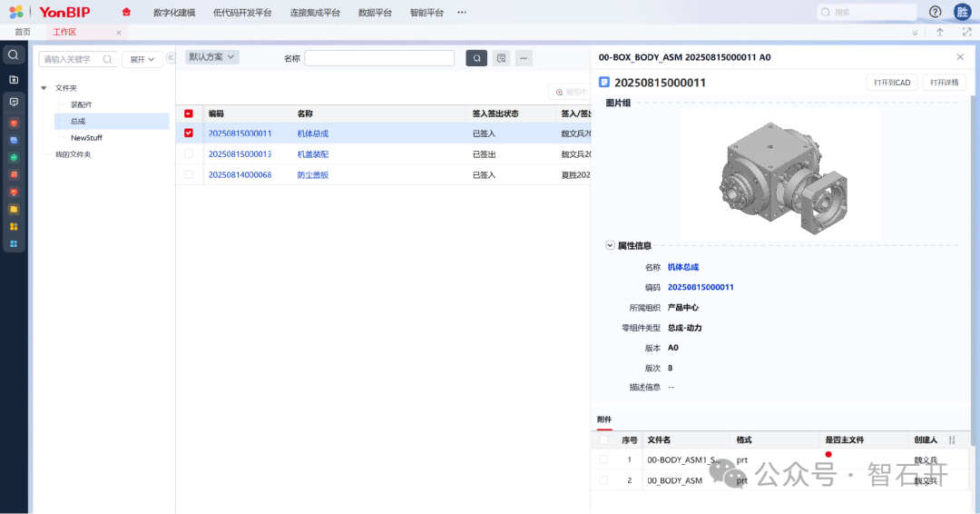Select the NewStuff folder in tree
This screenshot has width=980, height=514.
point(86,138)
